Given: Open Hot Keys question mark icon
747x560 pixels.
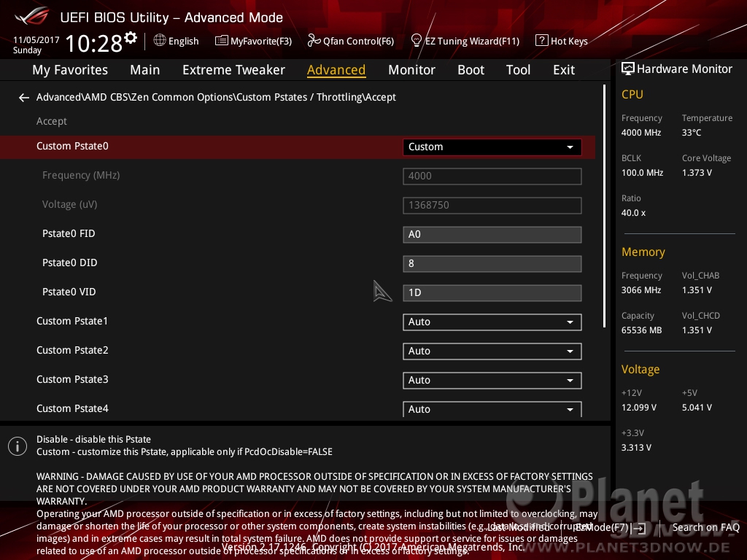Looking at the screenshot, I should (x=542, y=41).
